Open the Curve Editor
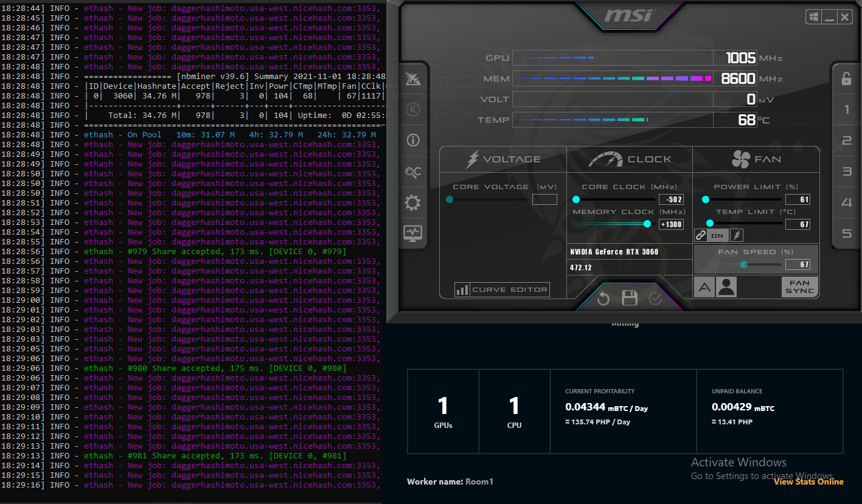862x504 pixels. click(502, 290)
